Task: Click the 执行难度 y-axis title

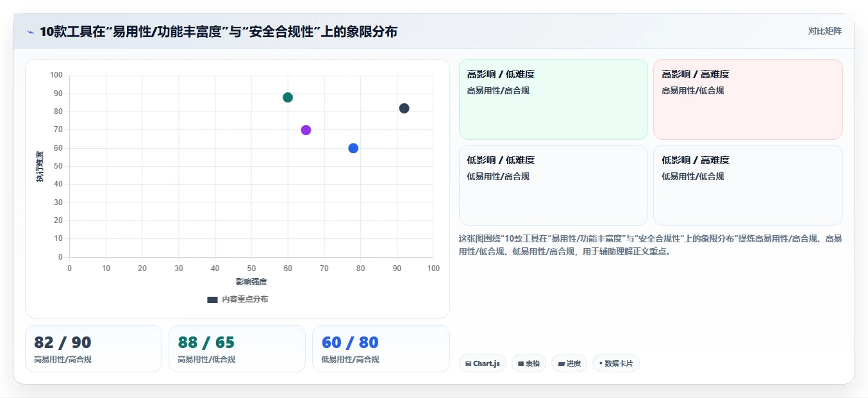Action: tap(40, 167)
